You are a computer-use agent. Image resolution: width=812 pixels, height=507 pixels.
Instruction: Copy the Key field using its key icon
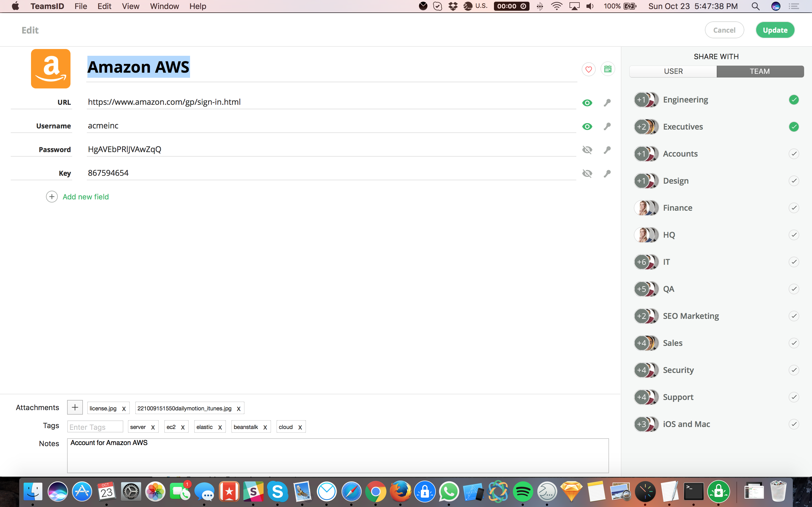point(608,173)
